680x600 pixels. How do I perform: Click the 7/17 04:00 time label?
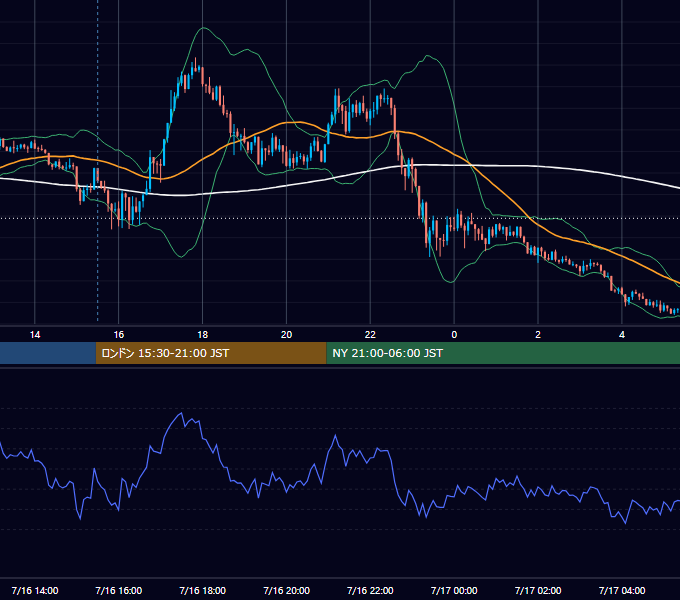[622, 590]
